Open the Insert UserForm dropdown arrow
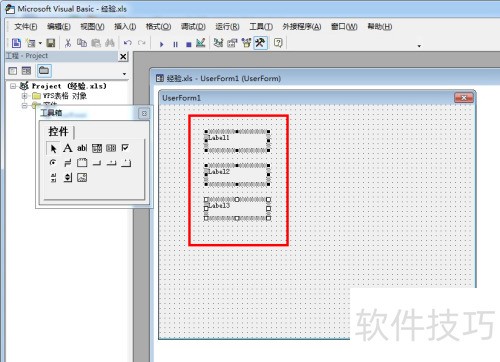The image size is (500, 362). 40,43
